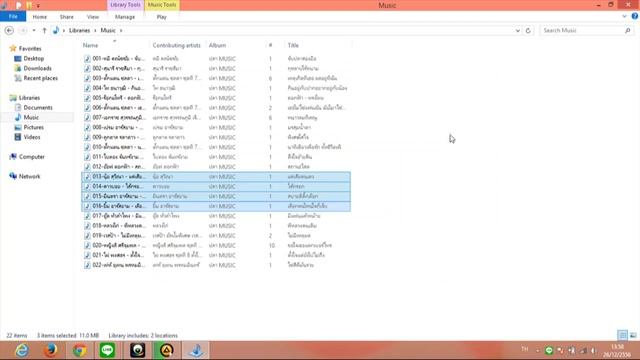Select the music file starting with 008

tap(216, 127)
